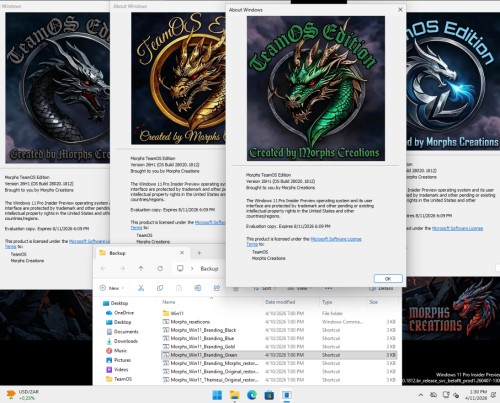500x403 pixels.
Task: Select Morphs_Win11_Branding_Black shortcut
Action: pyautogui.click(x=279, y=330)
